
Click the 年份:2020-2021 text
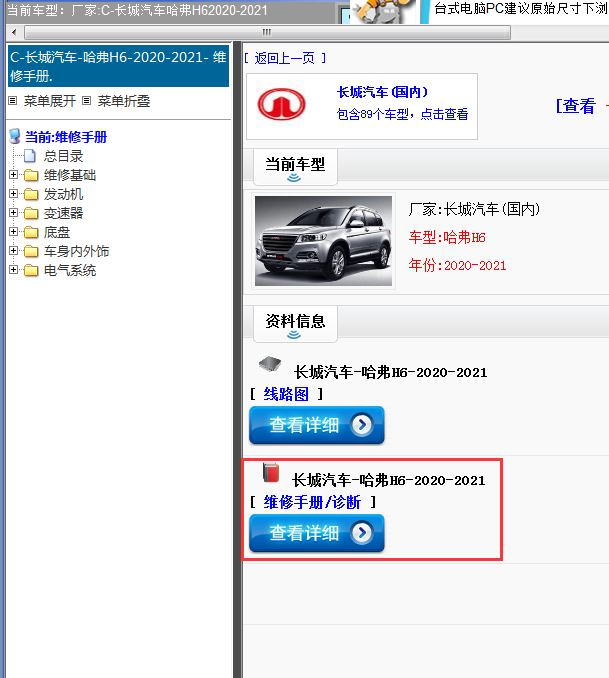[457, 265]
